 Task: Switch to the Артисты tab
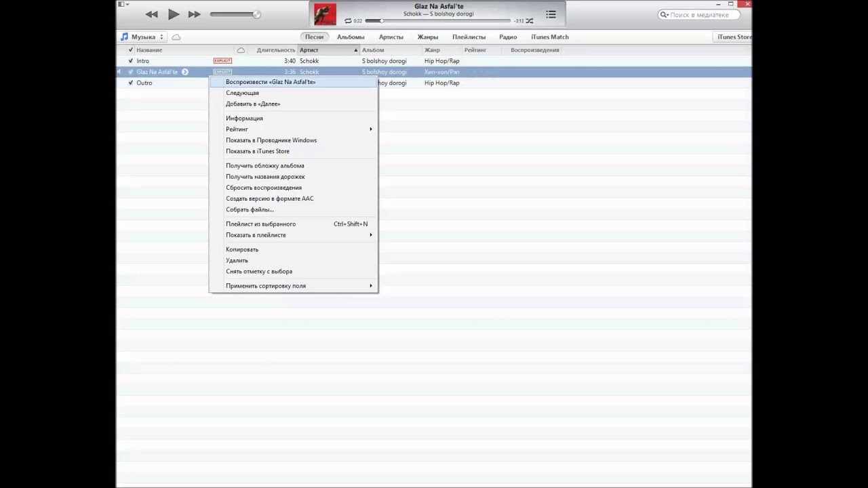(391, 37)
